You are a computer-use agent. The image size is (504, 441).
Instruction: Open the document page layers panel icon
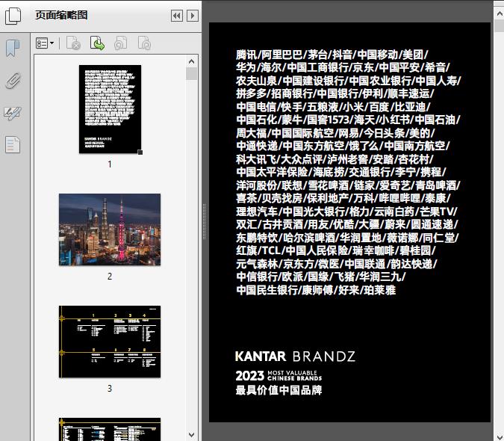point(13,145)
